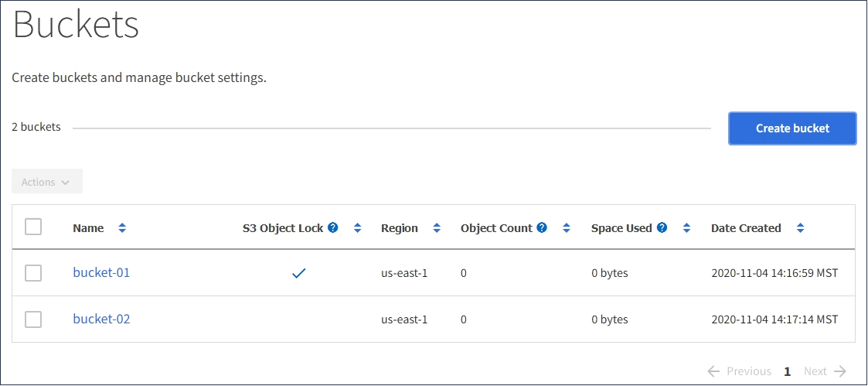Click the bucket-01 S3 Object Lock checkmark
This screenshot has width=868, height=386.
tap(298, 273)
